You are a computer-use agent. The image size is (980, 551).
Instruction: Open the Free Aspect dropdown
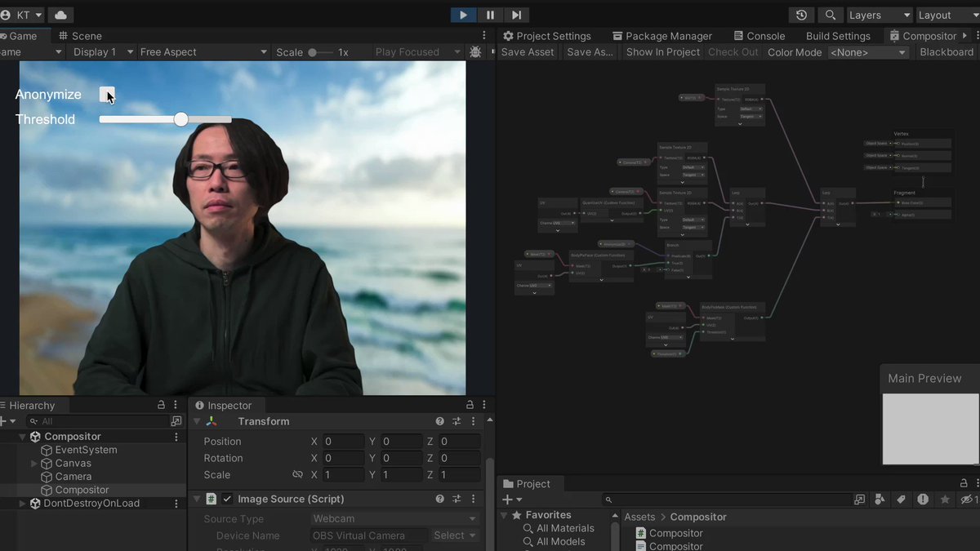point(201,51)
